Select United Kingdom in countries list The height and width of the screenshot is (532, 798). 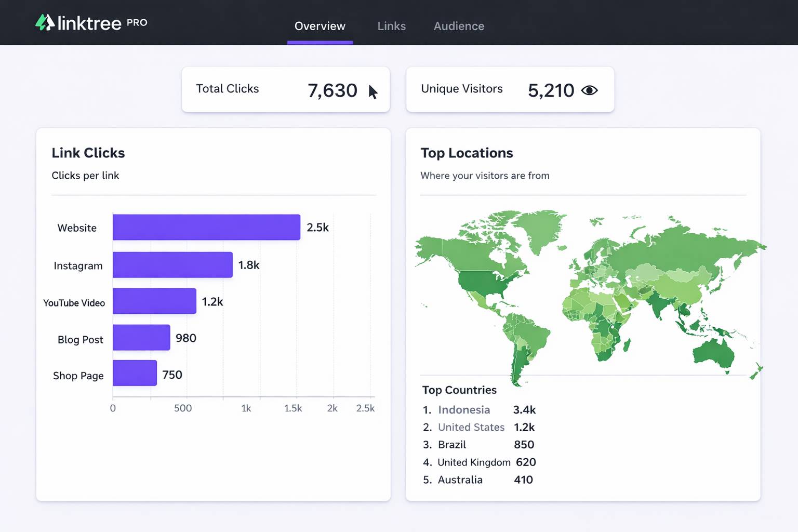[x=473, y=462]
